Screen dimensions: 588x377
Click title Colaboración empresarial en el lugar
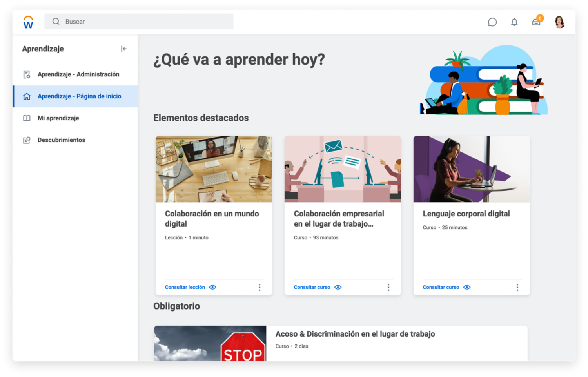(339, 219)
